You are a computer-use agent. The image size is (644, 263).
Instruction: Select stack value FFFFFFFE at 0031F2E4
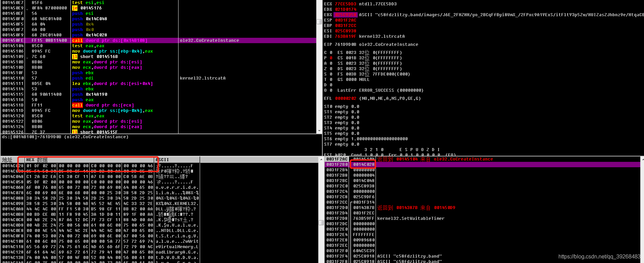coord(364,235)
